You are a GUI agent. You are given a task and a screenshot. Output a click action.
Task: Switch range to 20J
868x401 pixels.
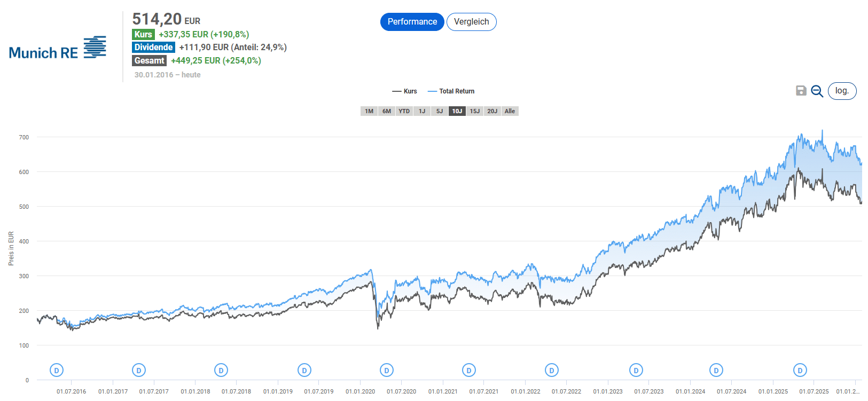point(492,111)
